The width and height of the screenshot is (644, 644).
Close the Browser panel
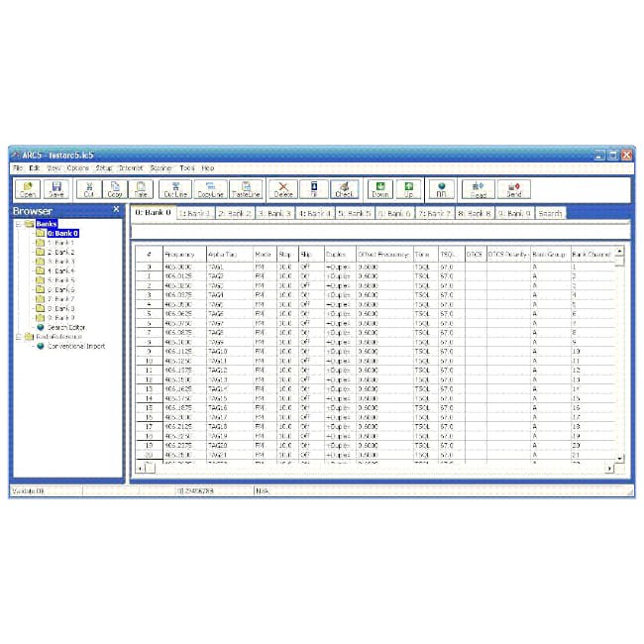click(x=117, y=210)
